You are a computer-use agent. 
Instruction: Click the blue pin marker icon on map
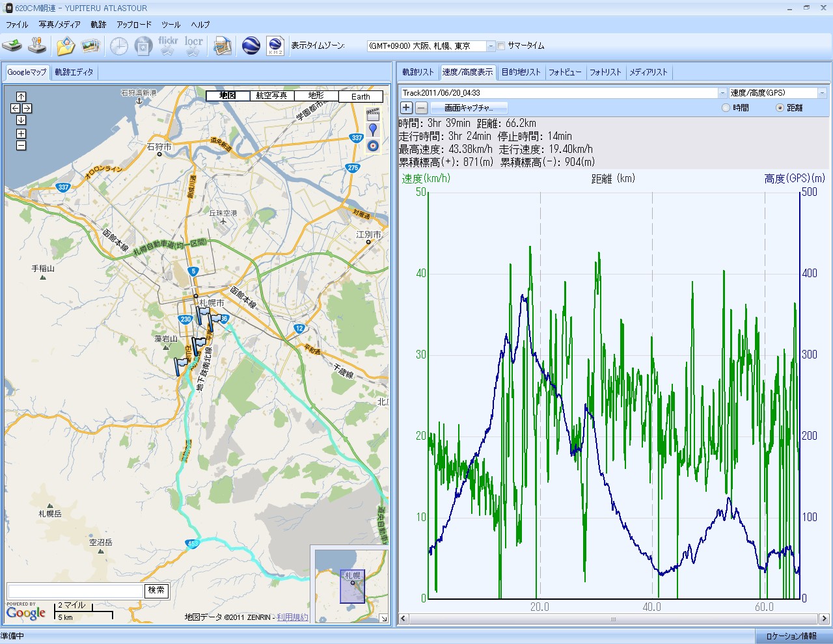tap(373, 130)
